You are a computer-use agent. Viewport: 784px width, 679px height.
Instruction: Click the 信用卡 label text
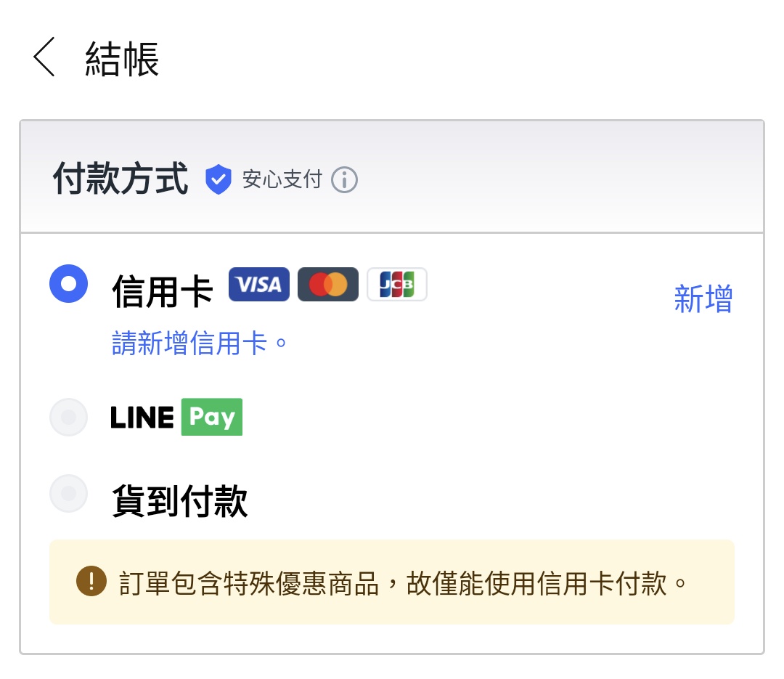point(163,292)
